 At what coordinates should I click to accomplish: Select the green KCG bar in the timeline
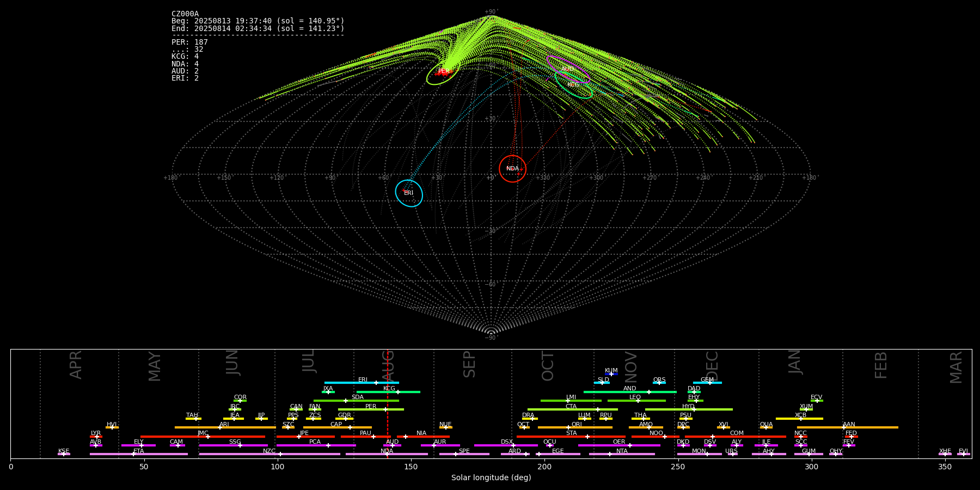coord(388,391)
